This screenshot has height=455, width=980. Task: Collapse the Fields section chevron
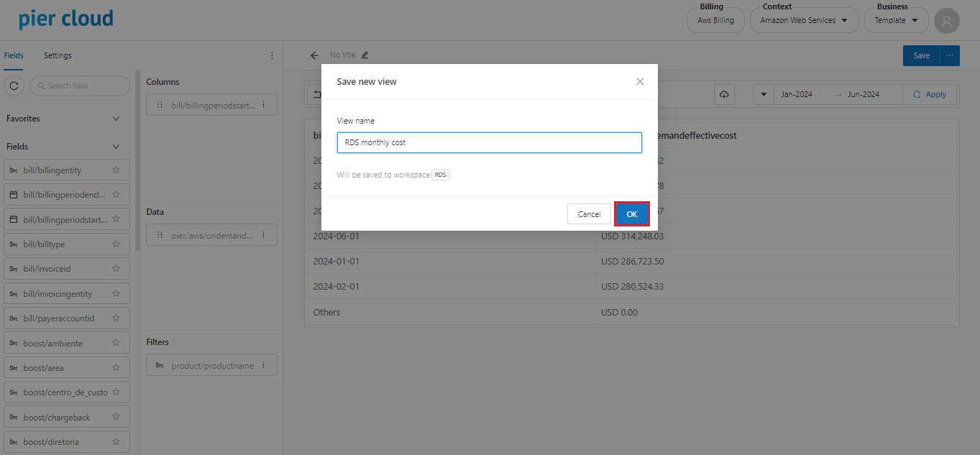pos(116,147)
